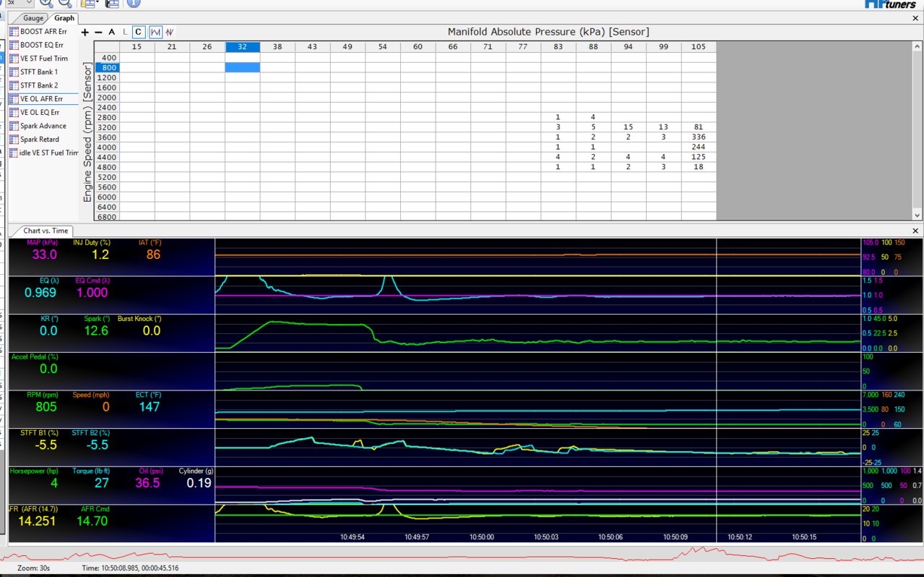Click the table icon next to Spark Advance
Viewport: 924px width, 577px height.
(14, 126)
